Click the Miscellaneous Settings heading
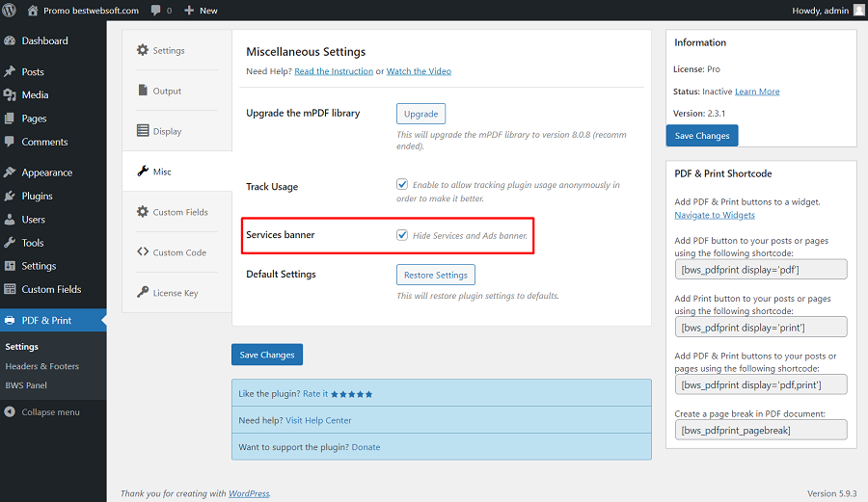The width and height of the screenshot is (868, 502). (x=306, y=52)
